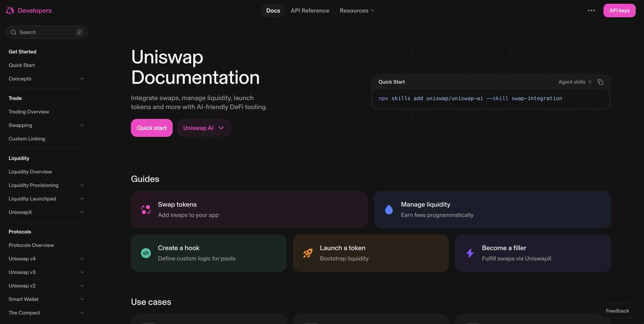
Task: Click the Uniswap unicorn logo icon
Action: click(x=10, y=10)
